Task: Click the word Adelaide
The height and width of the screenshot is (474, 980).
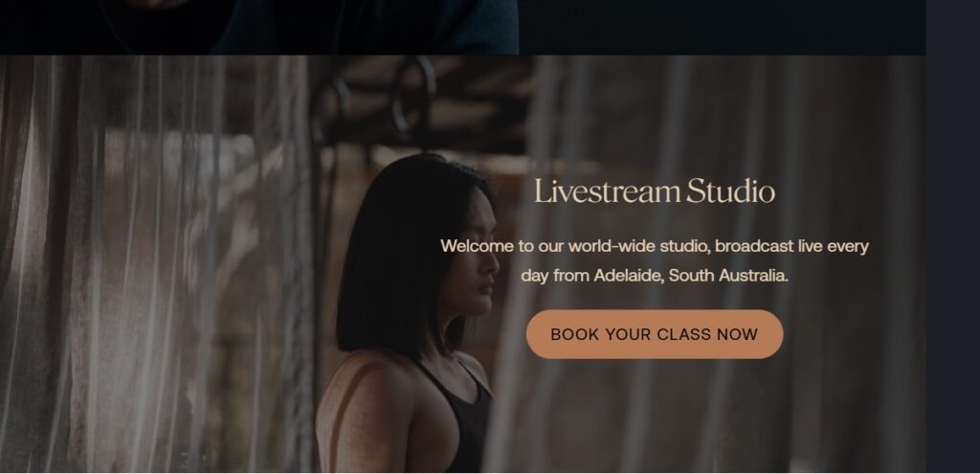Action: pyautogui.click(x=628, y=276)
